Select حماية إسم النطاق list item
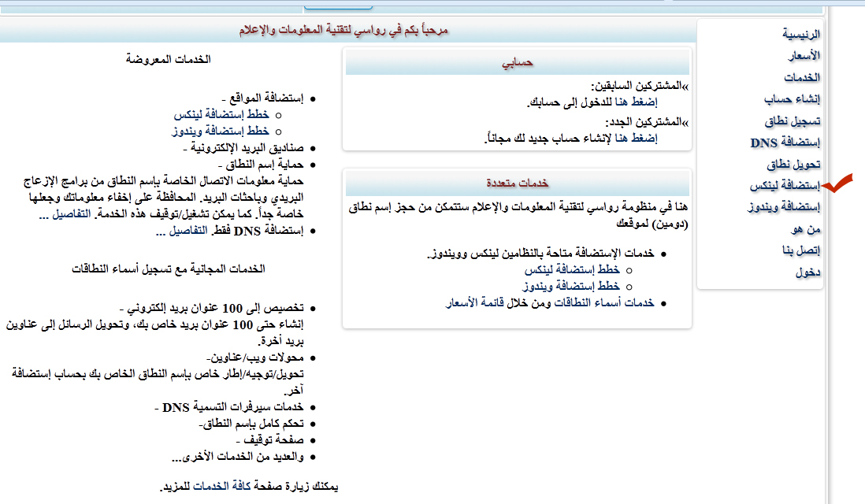Viewport: 865px width, 504px height. point(261,165)
